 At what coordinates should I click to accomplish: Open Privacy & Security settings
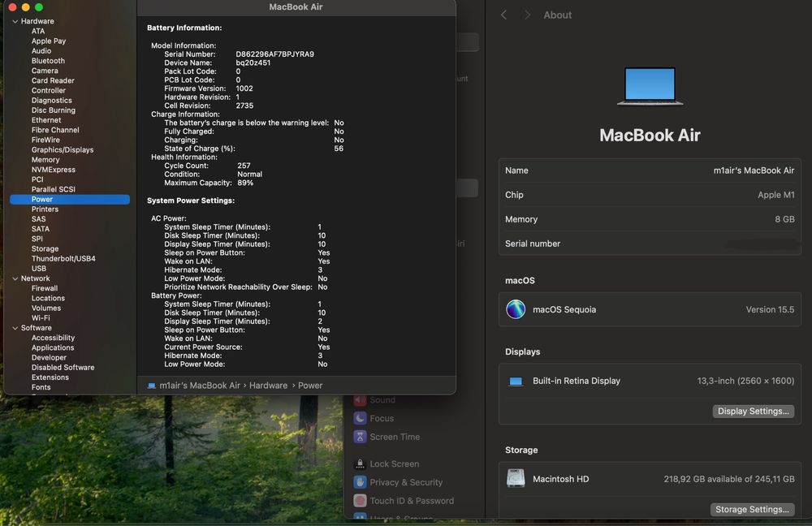[x=406, y=482]
